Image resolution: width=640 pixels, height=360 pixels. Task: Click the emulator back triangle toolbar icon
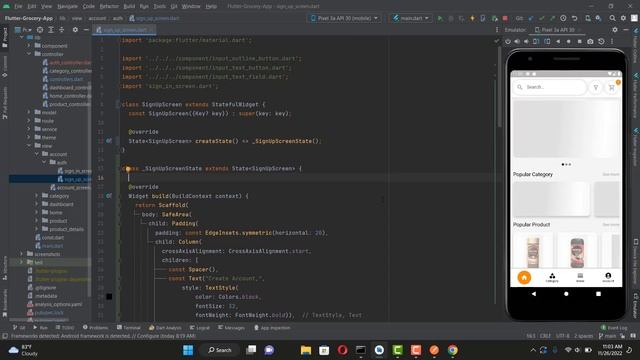[558, 41]
